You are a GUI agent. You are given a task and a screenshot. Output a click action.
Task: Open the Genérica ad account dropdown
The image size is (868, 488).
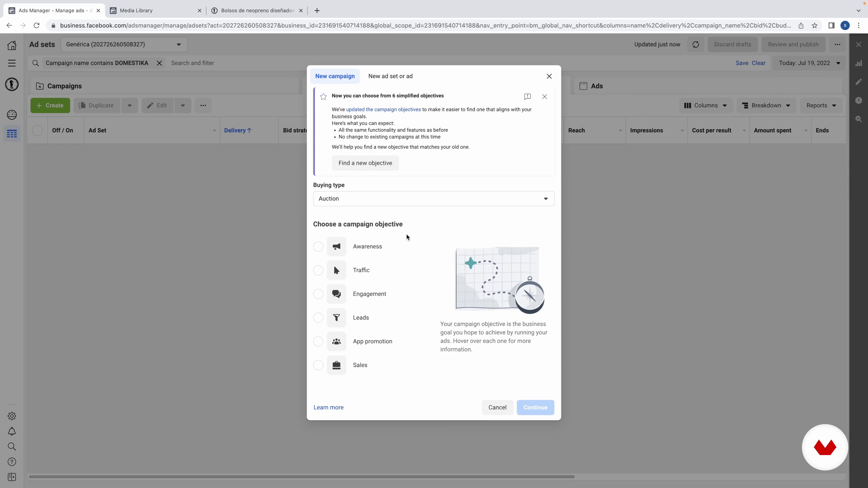124,45
